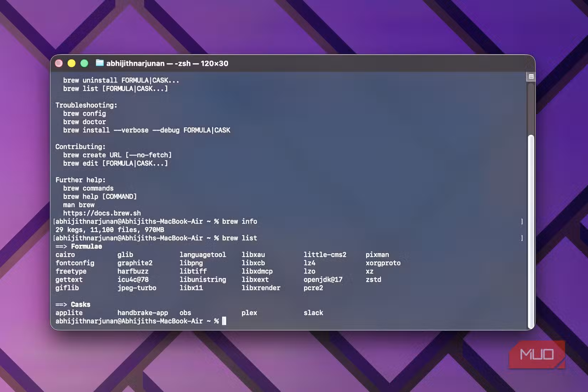Click the 'brew help [COMMAND]' line
This screenshot has width=588, height=392.
click(x=100, y=196)
